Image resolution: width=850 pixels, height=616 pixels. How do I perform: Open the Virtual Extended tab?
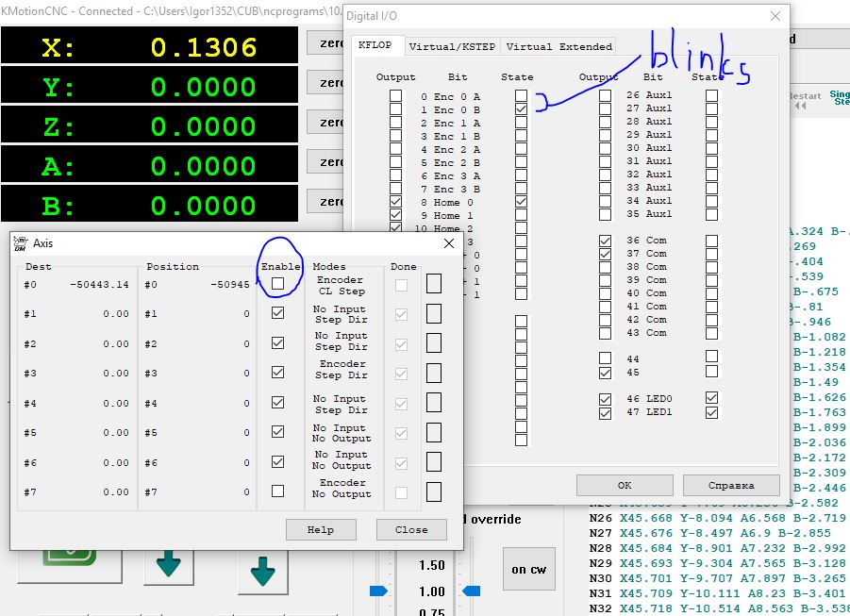tap(559, 46)
